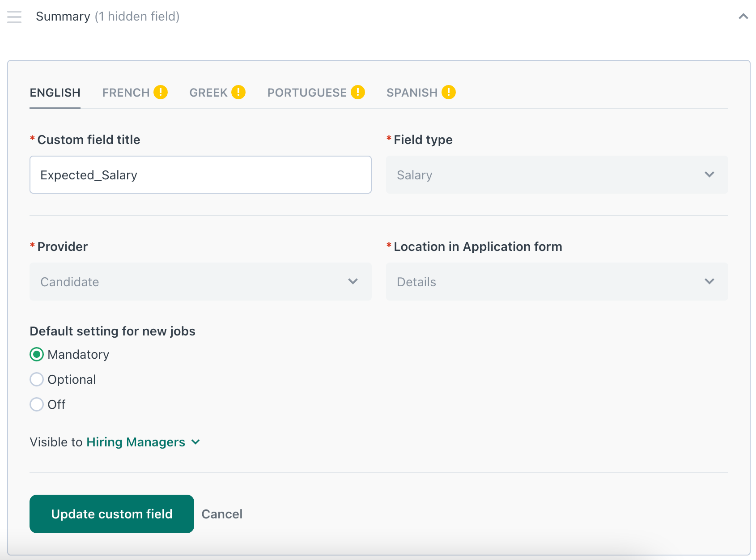Select the Optional radio button
The height and width of the screenshot is (560, 756).
pyautogui.click(x=37, y=379)
